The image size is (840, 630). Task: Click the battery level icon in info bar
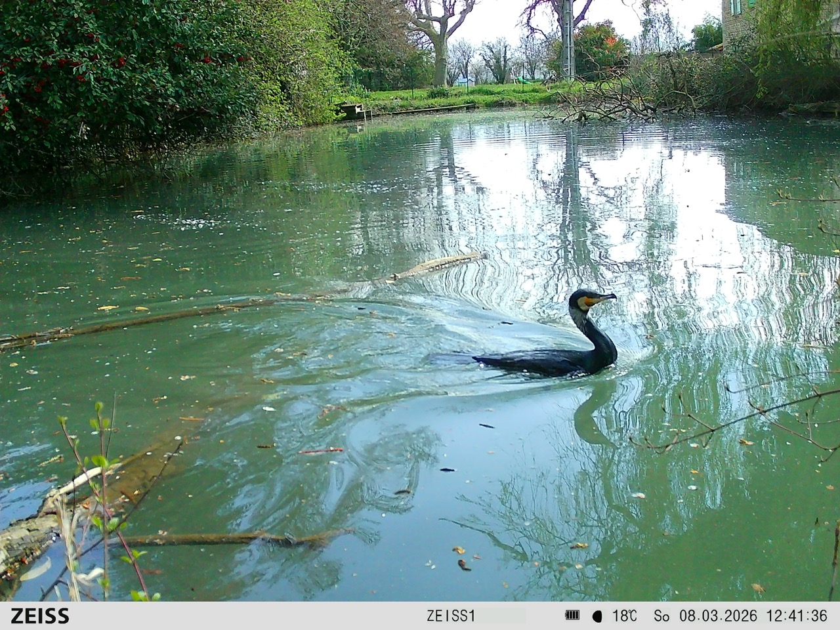point(572,616)
